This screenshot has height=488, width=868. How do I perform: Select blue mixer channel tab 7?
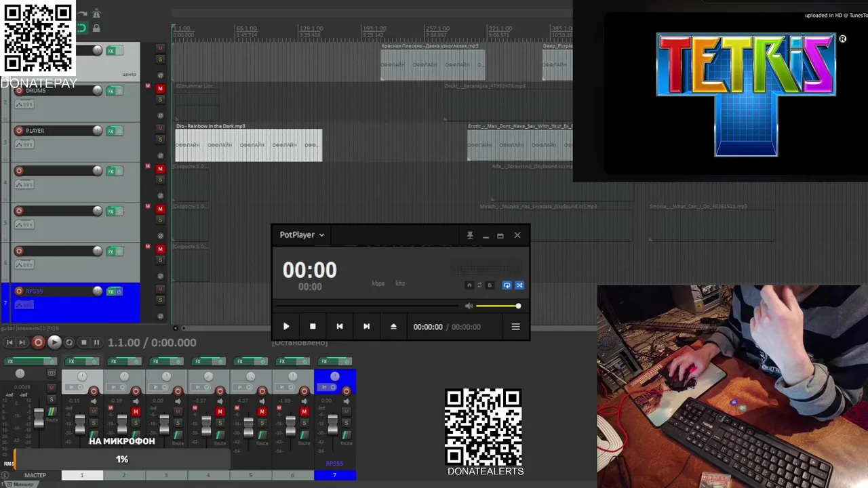pos(334,475)
